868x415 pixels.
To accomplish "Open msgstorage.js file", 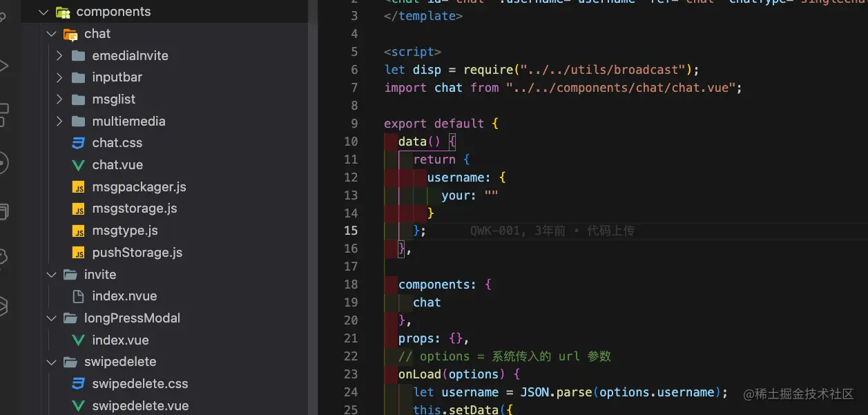I will [135, 209].
